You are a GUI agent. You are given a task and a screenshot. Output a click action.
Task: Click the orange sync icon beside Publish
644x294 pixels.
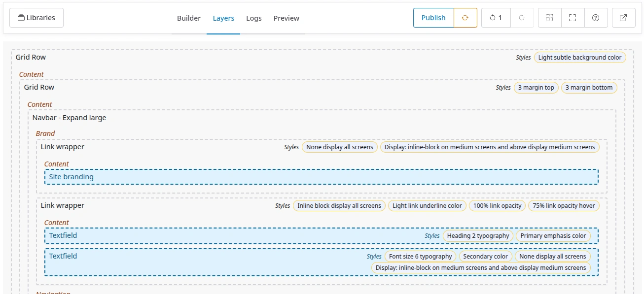[465, 18]
